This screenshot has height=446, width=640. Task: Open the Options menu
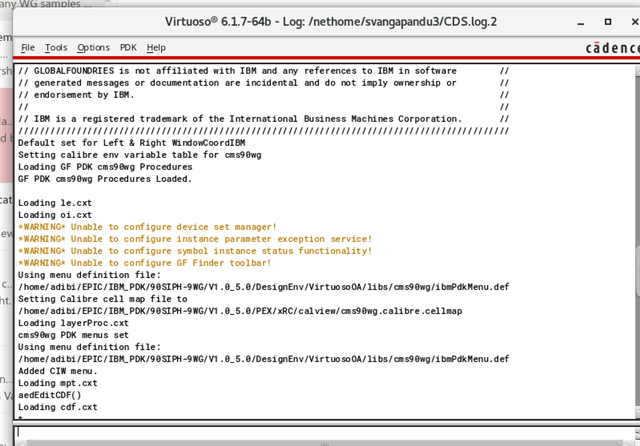93,48
